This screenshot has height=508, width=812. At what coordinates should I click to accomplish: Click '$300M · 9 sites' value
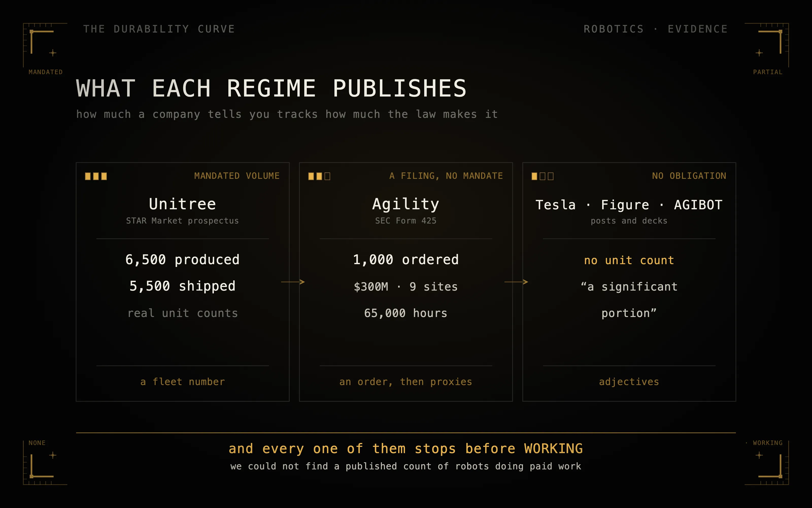point(406,287)
